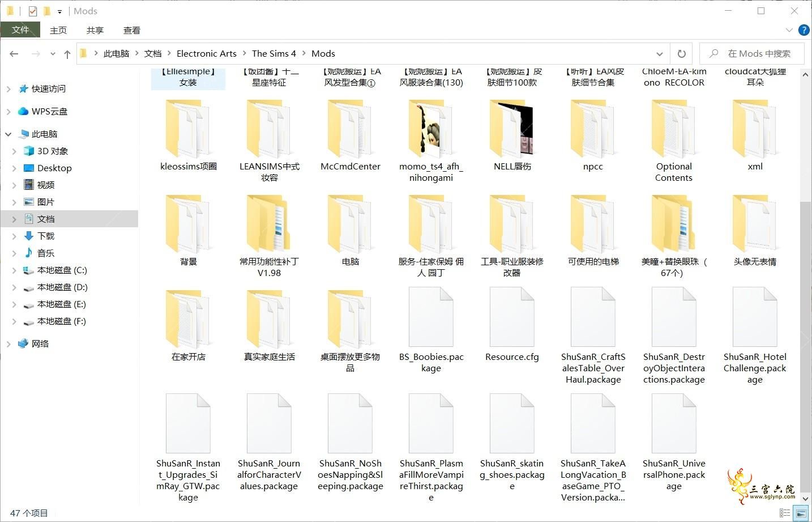This screenshot has width=812, height=522.
Task: Click Electronic Arts in the address path
Action: coord(207,53)
